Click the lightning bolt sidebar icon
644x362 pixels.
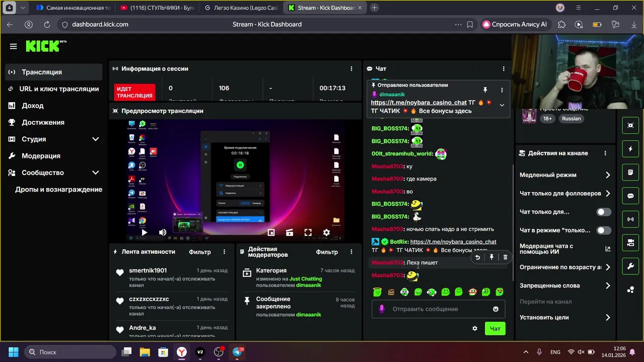point(630,149)
